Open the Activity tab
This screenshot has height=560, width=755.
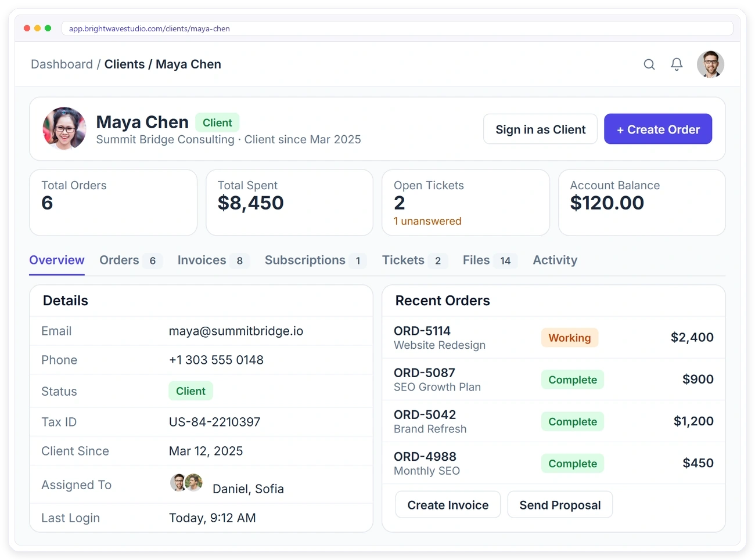click(x=555, y=261)
